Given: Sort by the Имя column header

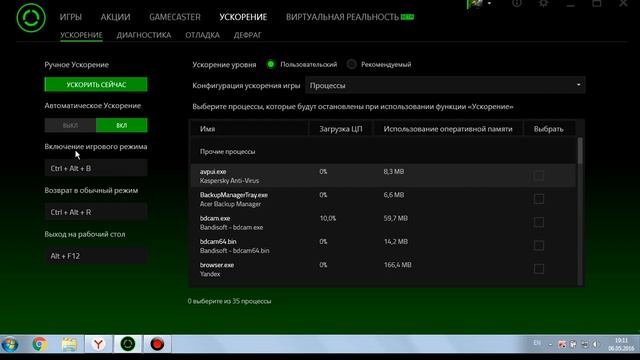Looking at the screenshot, I should (249, 129).
